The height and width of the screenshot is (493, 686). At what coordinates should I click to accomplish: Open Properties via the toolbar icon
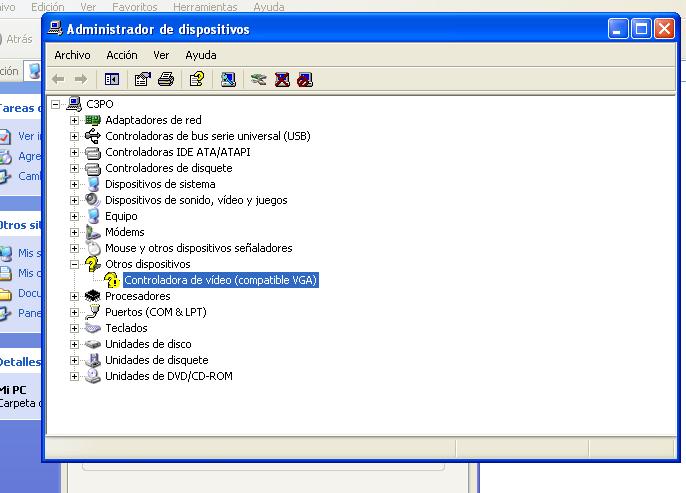coord(143,79)
